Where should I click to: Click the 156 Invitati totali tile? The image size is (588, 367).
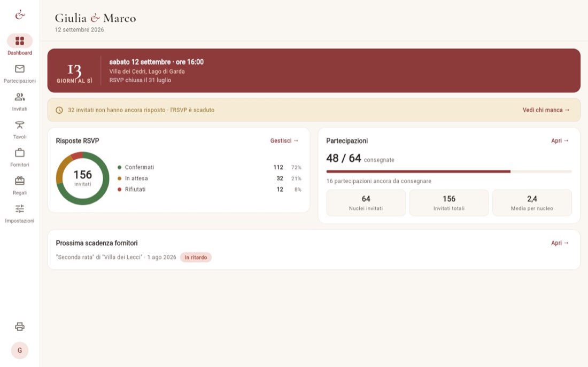pyautogui.click(x=449, y=203)
